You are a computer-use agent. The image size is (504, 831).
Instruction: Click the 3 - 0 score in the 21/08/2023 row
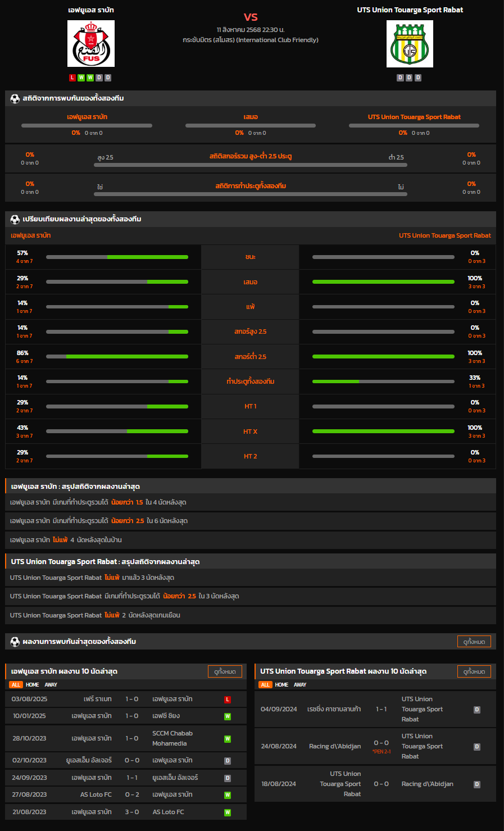pos(132,812)
